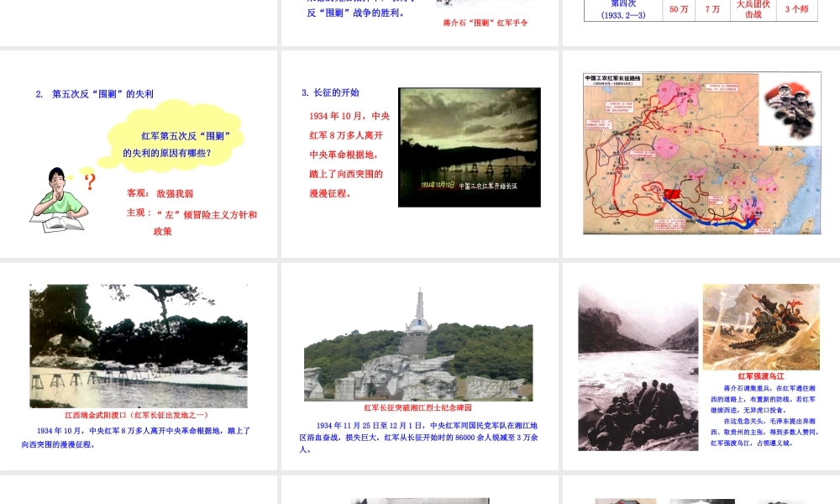The height and width of the screenshot is (504, 840).
Task: Click the painting of soldiers crossing on a raft
Action: click(761, 327)
